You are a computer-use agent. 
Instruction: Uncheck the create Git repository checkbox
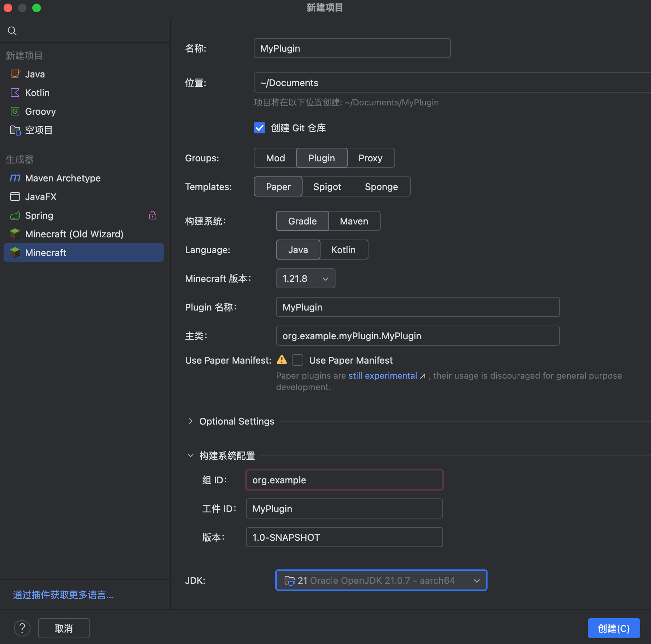click(x=260, y=128)
